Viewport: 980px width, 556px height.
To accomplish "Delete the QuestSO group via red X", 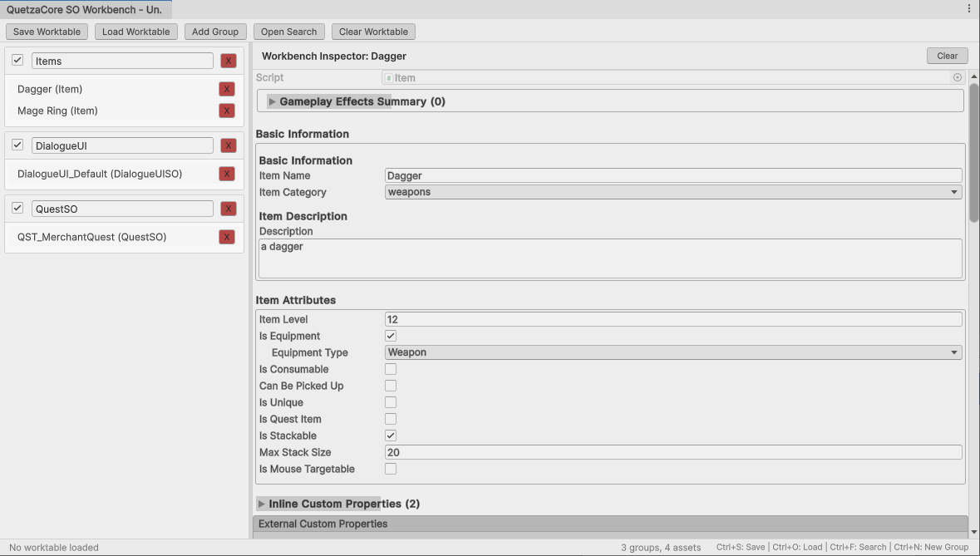I will pos(229,209).
